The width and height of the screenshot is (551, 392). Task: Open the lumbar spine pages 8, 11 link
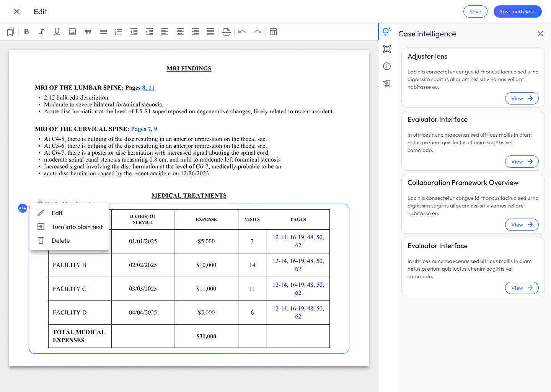pyautogui.click(x=148, y=88)
